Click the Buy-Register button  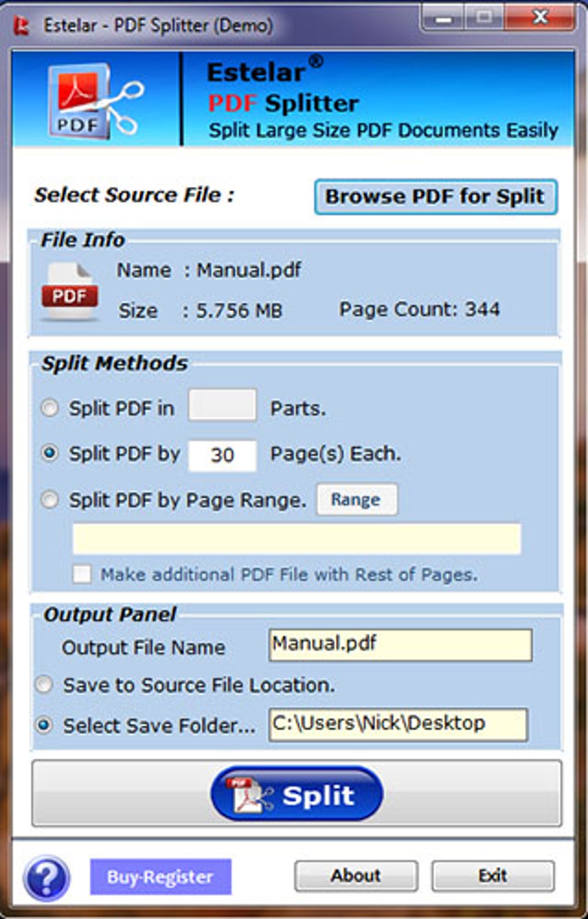(x=161, y=877)
